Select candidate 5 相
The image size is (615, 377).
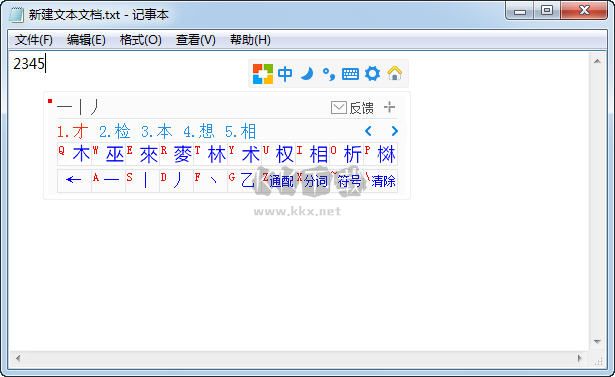[240, 131]
